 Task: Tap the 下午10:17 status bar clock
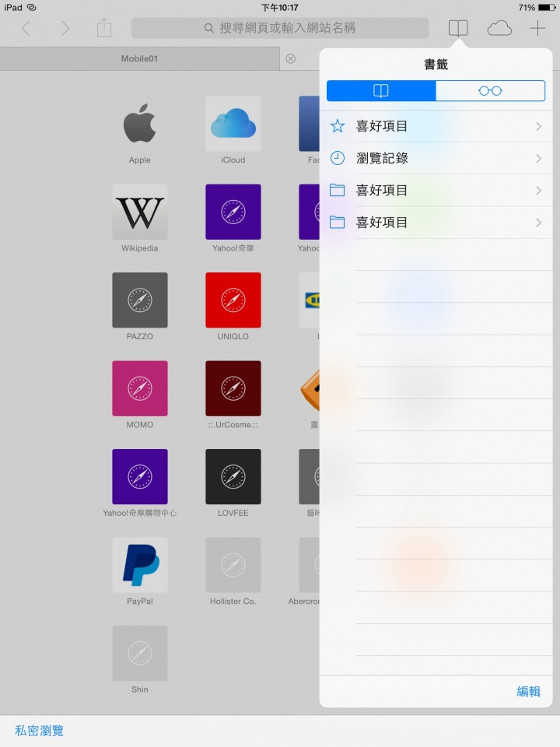(x=280, y=8)
